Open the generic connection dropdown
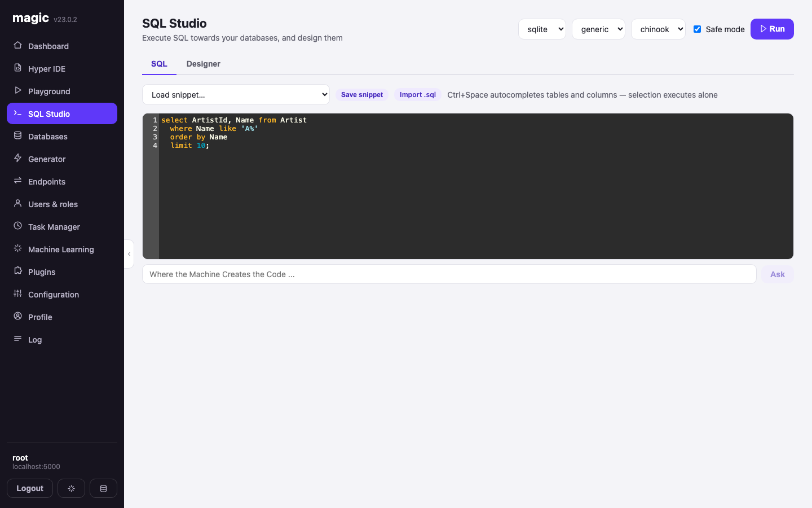Screen dimensions: 812x508 [x=598, y=29]
